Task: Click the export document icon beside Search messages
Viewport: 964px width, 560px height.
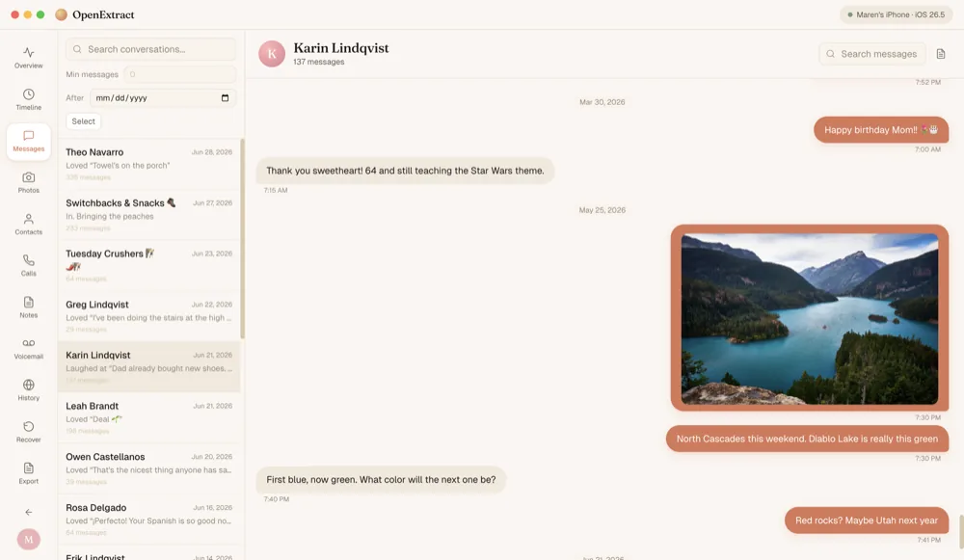Action: pos(941,54)
